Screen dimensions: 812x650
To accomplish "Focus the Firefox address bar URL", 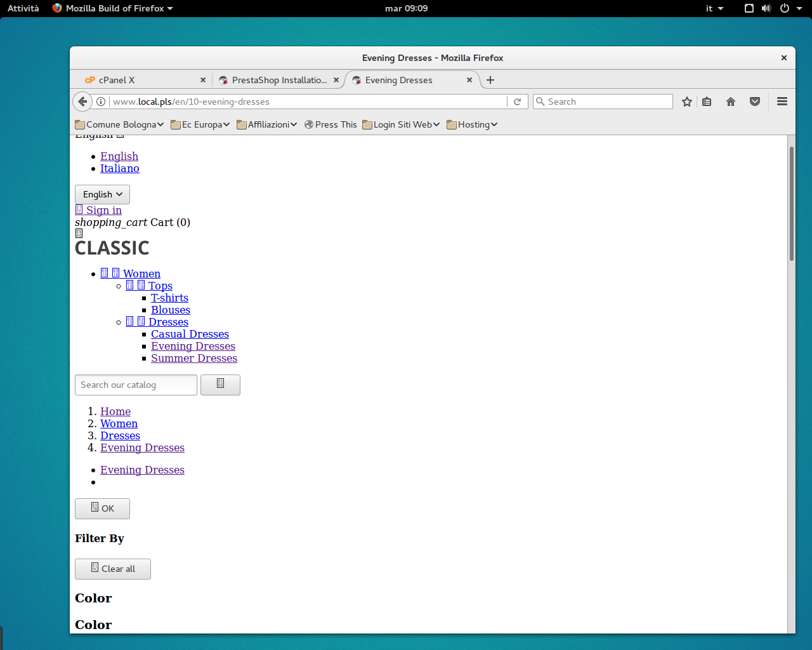I will pyautogui.click(x=308, y=102).
